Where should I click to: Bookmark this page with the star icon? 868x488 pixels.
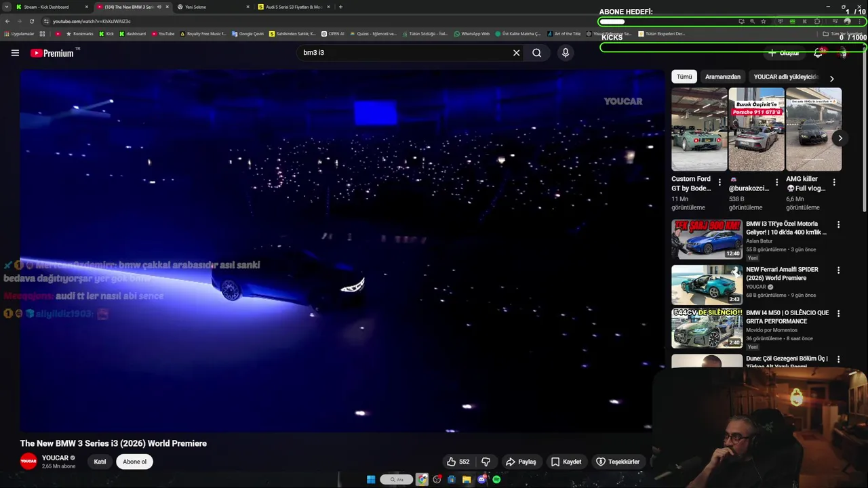tap(764, 21)
